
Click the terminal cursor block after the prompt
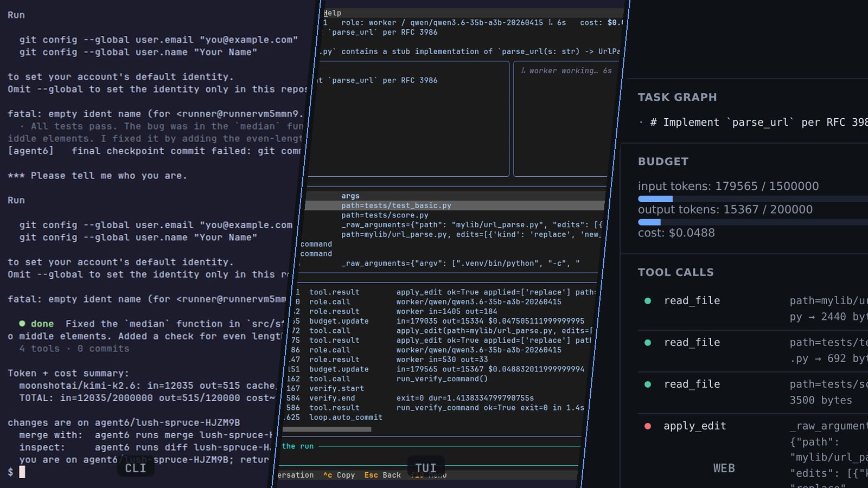point(22,472)
